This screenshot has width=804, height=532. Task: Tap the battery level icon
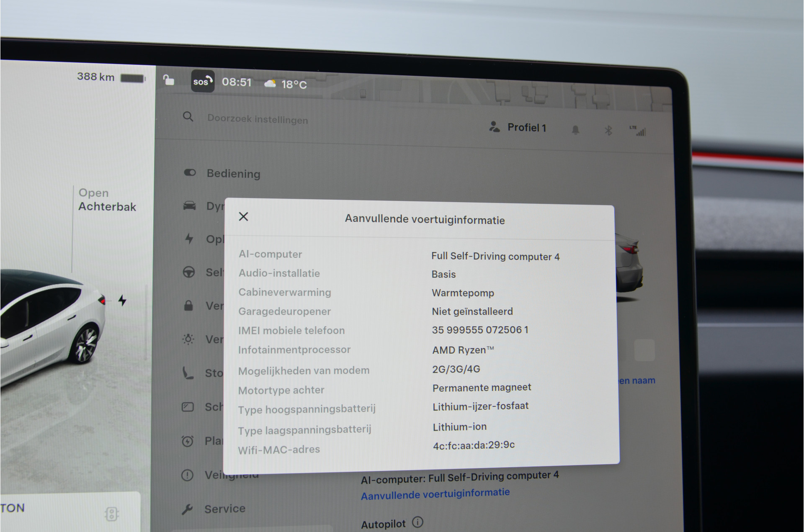[x=133, y=78]
